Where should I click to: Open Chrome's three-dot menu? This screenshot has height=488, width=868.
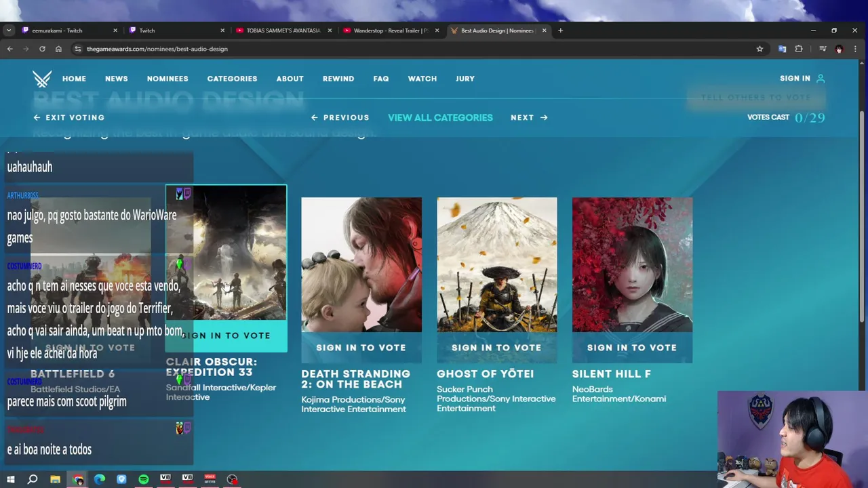click(855, 49)
